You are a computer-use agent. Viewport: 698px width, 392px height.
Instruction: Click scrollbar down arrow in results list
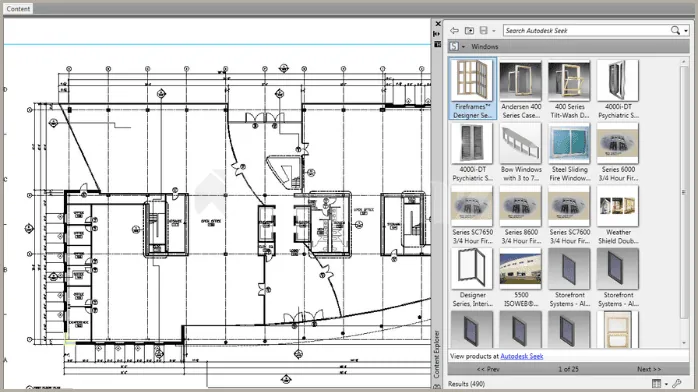[x=684, y=343]
